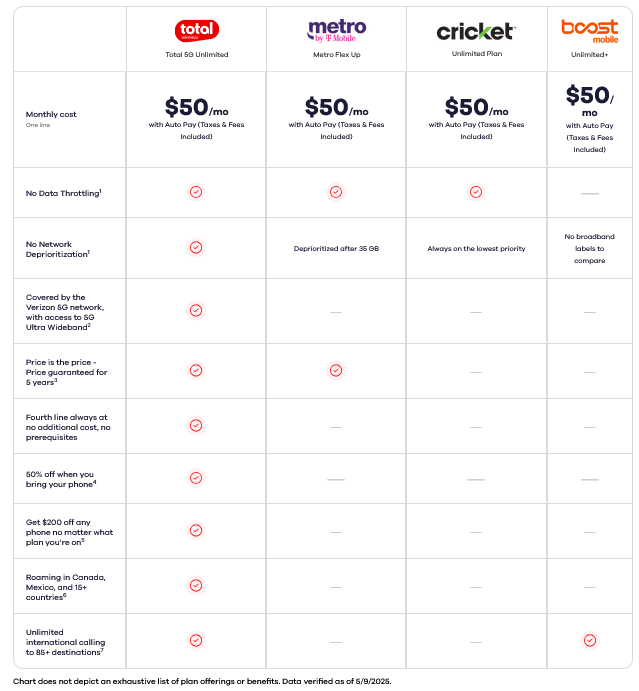Click the Monthly cost row label
The image size is (639, 691).
point(51,115)
